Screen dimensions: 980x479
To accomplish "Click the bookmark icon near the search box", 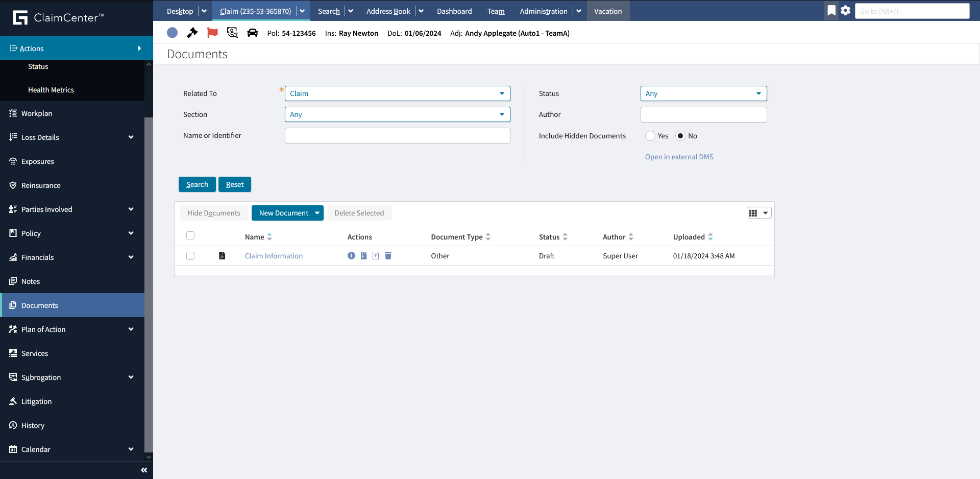I will 831,10.
